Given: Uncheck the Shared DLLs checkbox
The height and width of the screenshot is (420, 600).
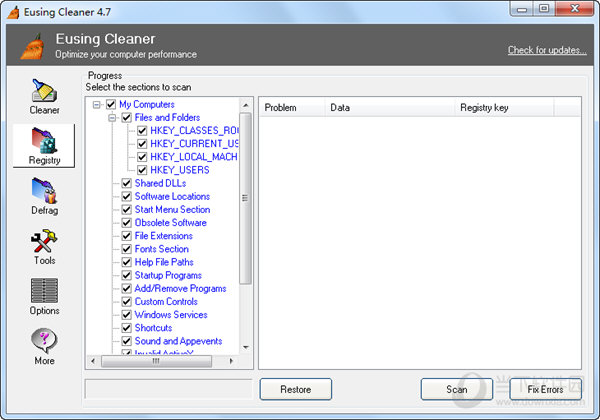Looking at the screenshot, I should (x=127, y=183).
